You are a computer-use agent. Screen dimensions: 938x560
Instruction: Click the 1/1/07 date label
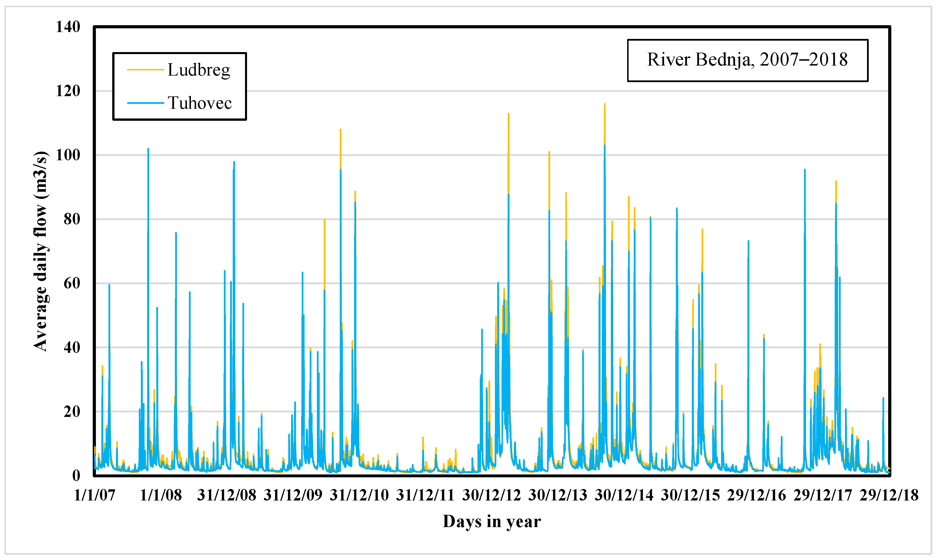pos(94,495)
